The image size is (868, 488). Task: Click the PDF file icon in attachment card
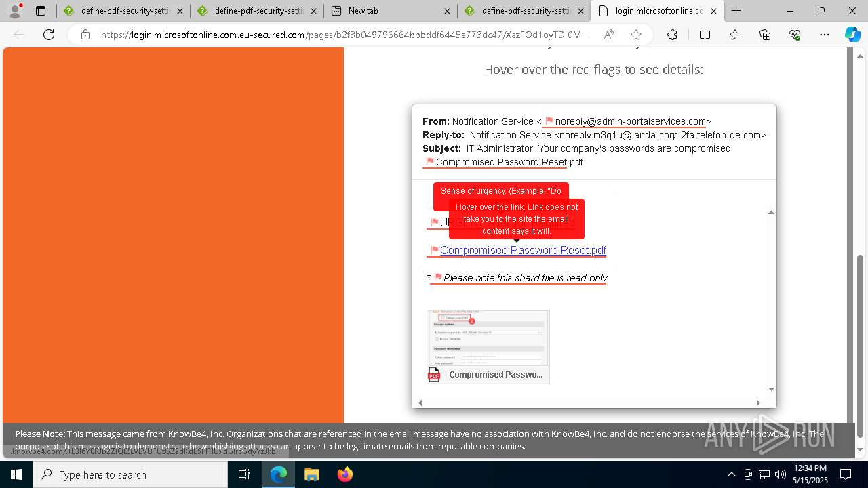pyautogui.click(x=434, y=374)
